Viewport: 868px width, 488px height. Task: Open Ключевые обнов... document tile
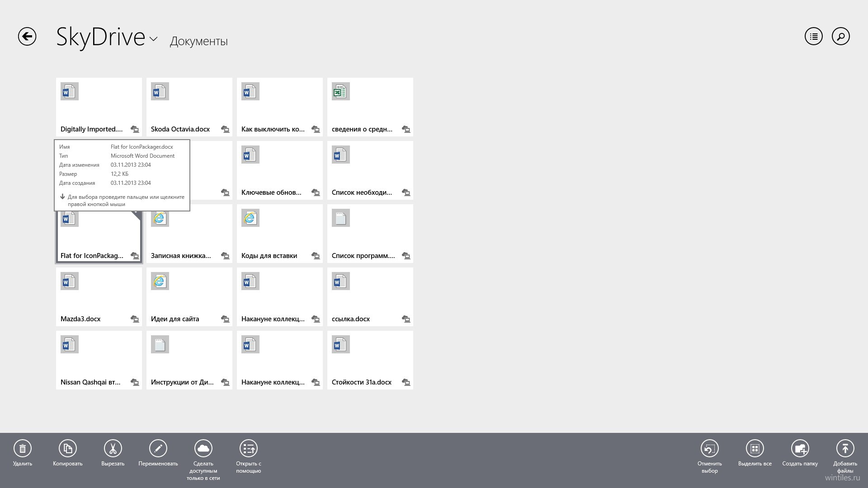(x=280, y=170)
